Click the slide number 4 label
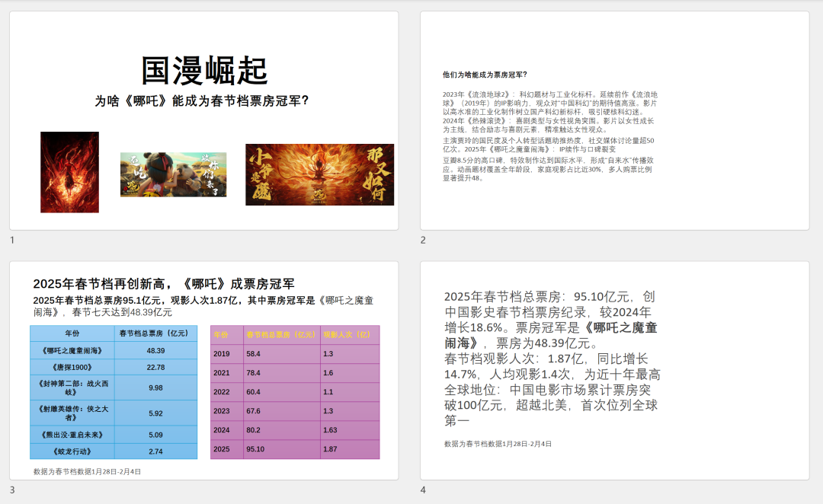Screen dimensions: 823x504 [423, 490]
